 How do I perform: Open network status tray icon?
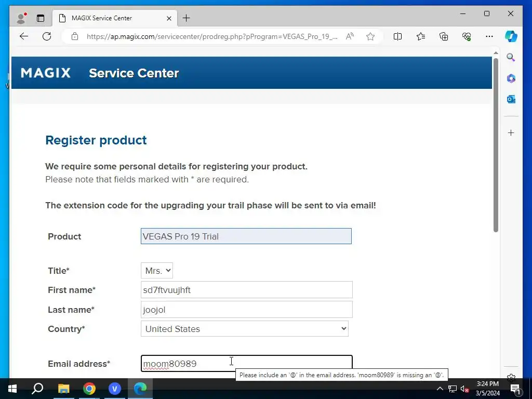[x=453, y=389]
